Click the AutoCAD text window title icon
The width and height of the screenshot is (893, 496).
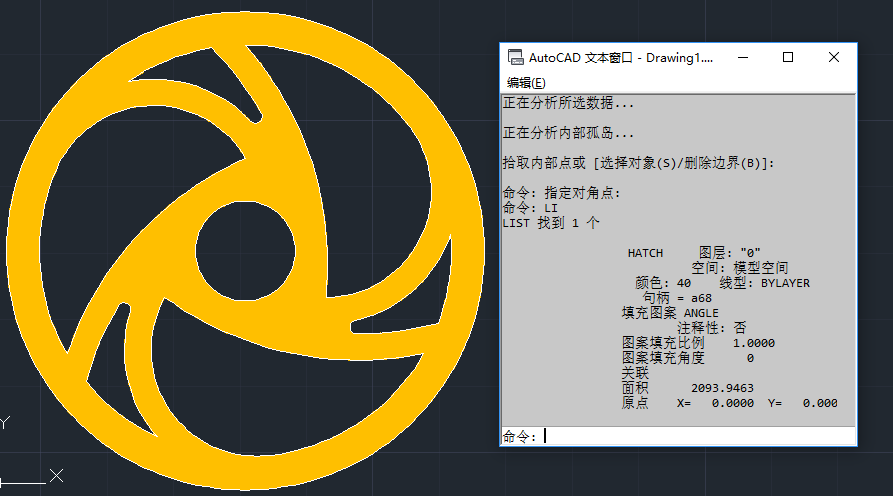pos(515,58)
